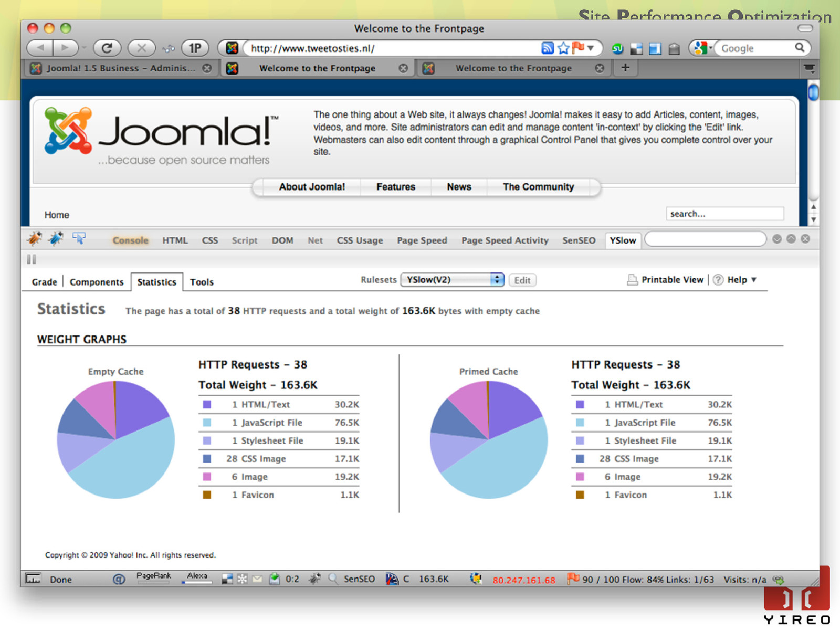The width and height of the screenshot is (840, 630).
Task: Open the SenSEO panel
Action: [x=579, y=240]
